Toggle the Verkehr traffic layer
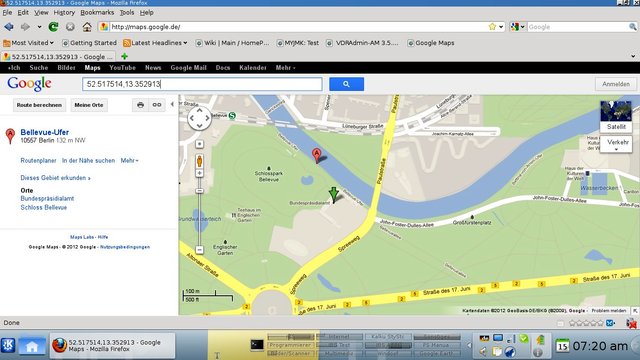The height and width of the screenshot is (360, 640). (x=616, y=144)
